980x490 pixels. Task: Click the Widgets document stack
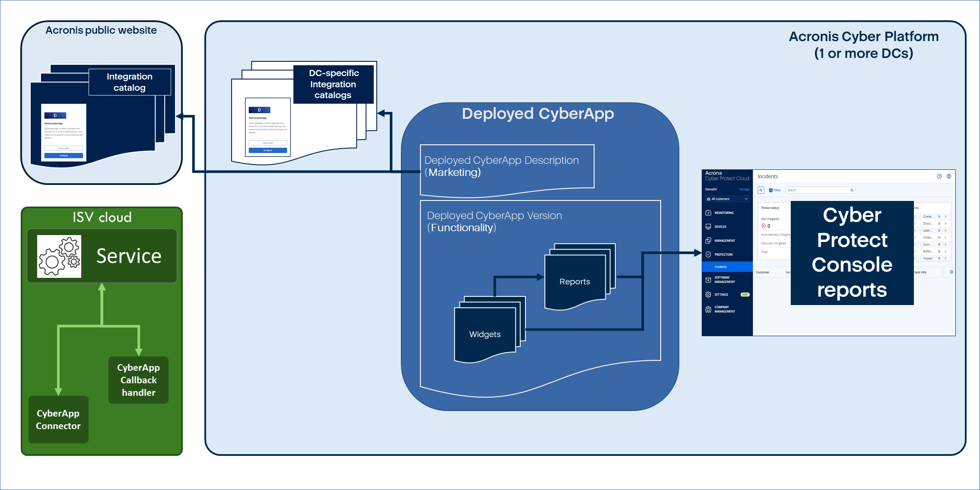[x=490, y=329]
